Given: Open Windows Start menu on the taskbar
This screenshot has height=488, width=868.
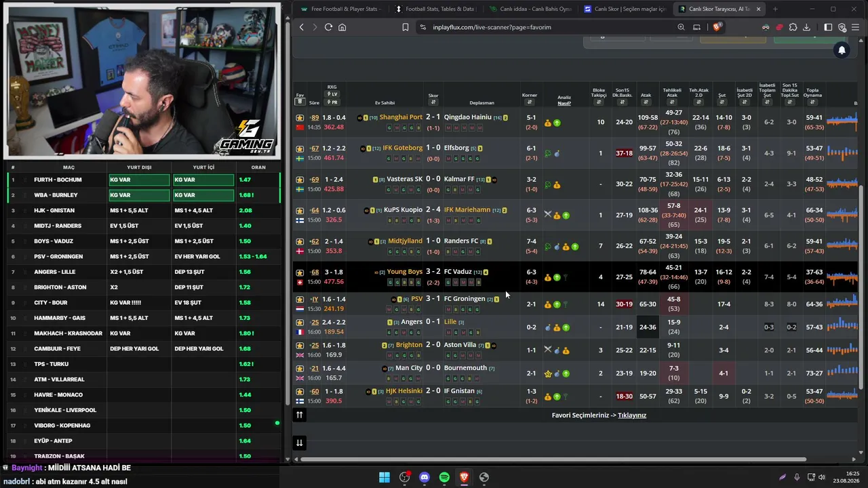Looking at the screenshot, I should coord(384,477).
